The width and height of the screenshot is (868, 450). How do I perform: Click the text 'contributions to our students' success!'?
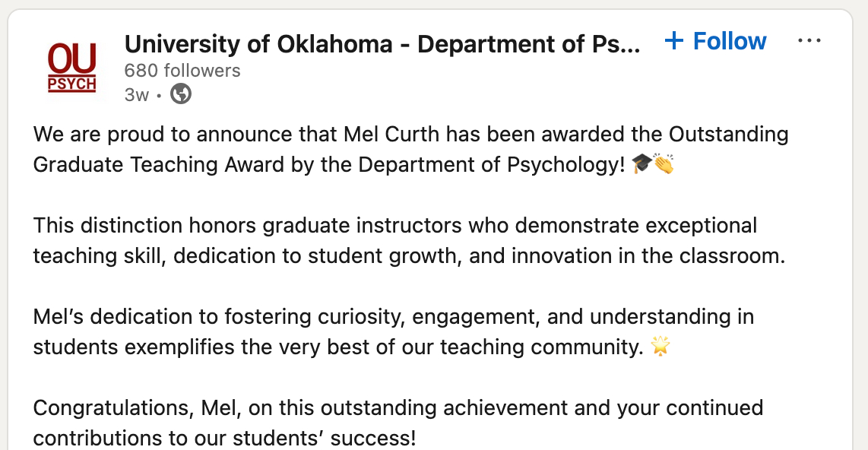click(224, 439)
